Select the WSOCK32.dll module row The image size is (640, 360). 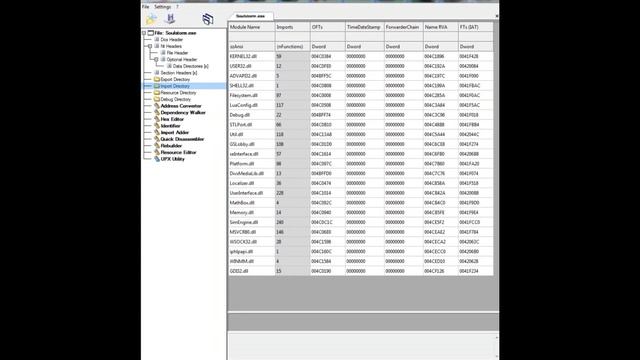[x=360, y=242]
